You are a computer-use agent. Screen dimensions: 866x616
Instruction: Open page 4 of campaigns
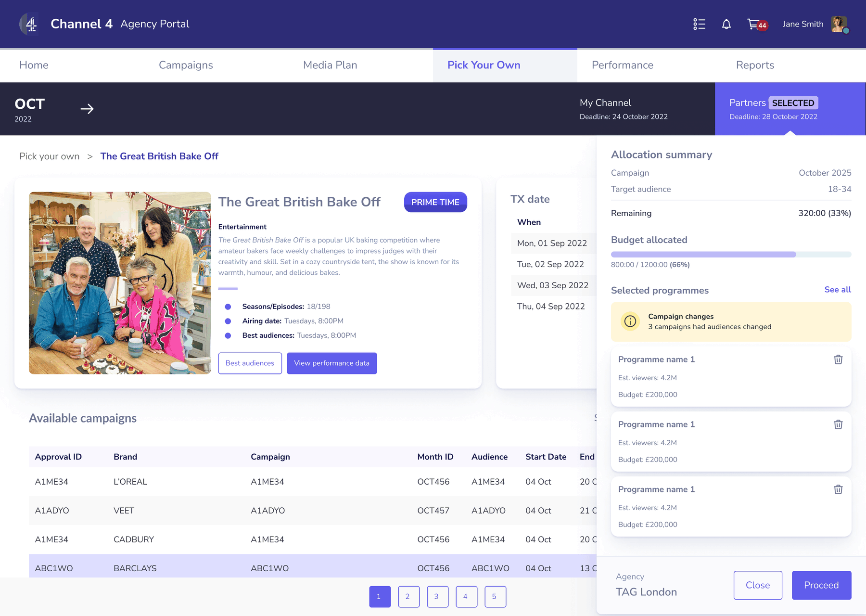467,597
